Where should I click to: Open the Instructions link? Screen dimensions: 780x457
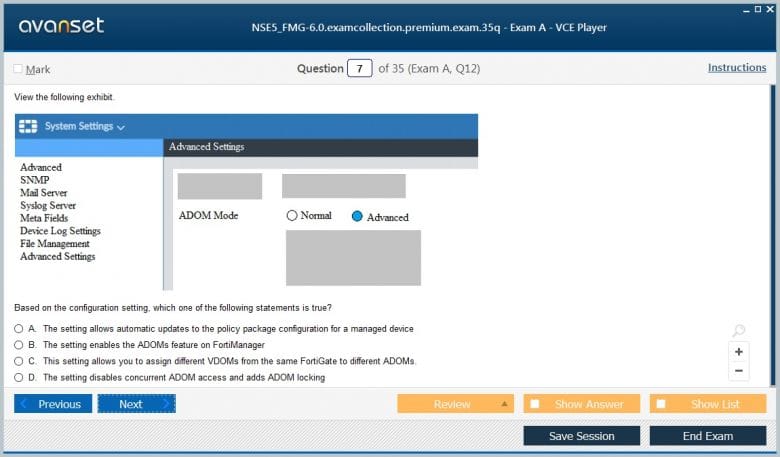pyautogui.click(x=736, y=68)
